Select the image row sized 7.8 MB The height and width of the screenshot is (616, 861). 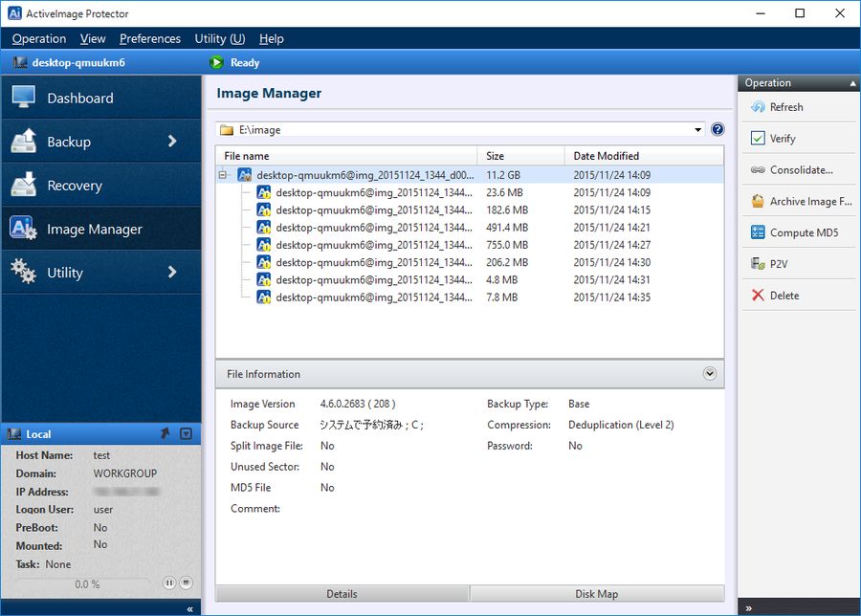[470, 297]
